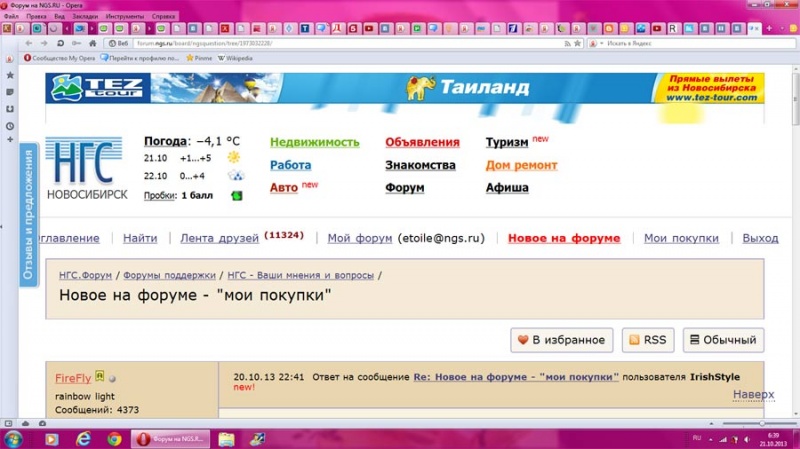The height and width of the screenshot is (449, 800).
Task: Open Отзывы и предложения side tab
Action: [29, 214]
